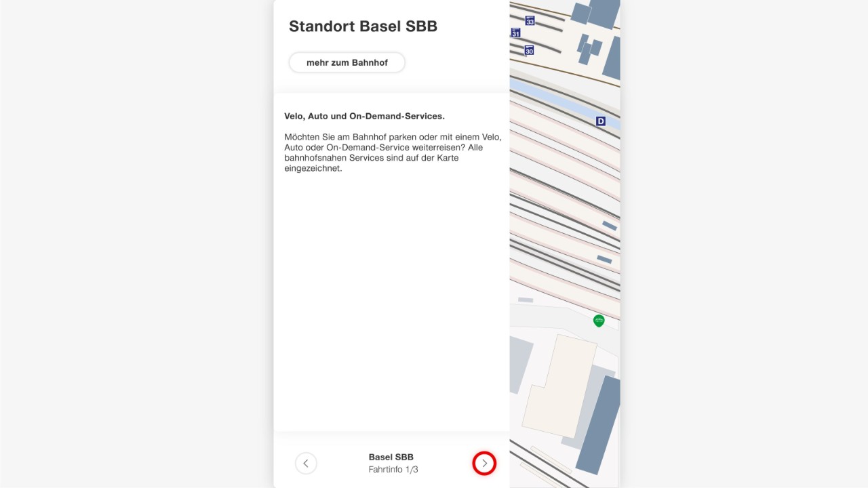Click the small grey rectangle above the road
The width and height of the screenshot is (868, 488).
point(526,300)
